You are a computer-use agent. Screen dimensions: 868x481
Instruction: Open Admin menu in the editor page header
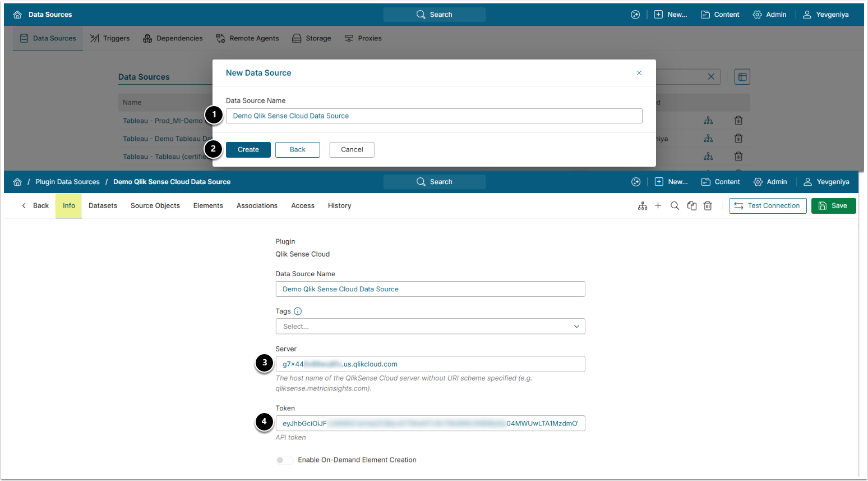pos(770,182)
